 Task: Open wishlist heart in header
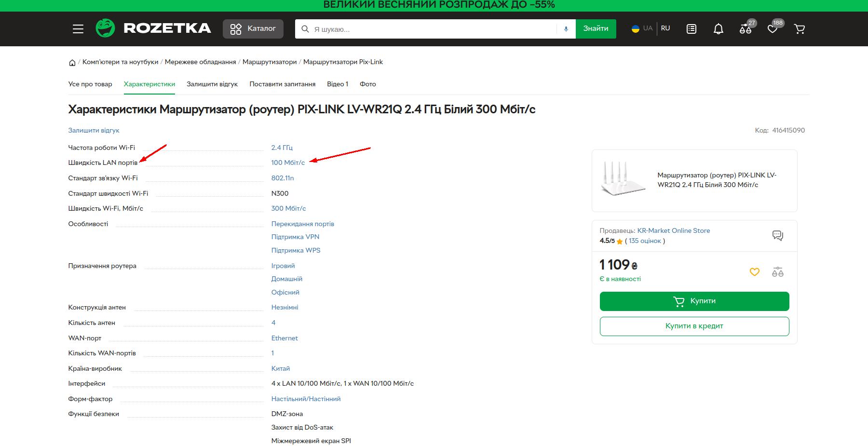773,28
